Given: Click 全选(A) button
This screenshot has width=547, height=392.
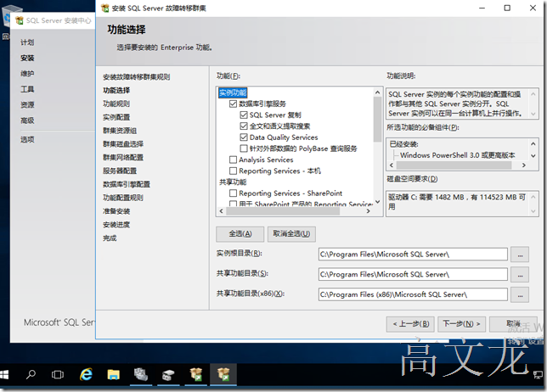Looking at the screenshot, I should 240,234.
